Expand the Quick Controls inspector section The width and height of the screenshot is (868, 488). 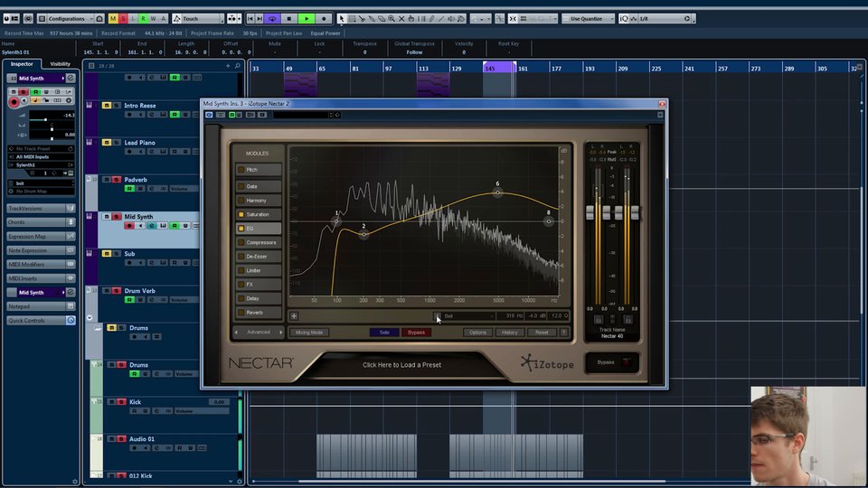pyautogui.click(x=41, y=320)
